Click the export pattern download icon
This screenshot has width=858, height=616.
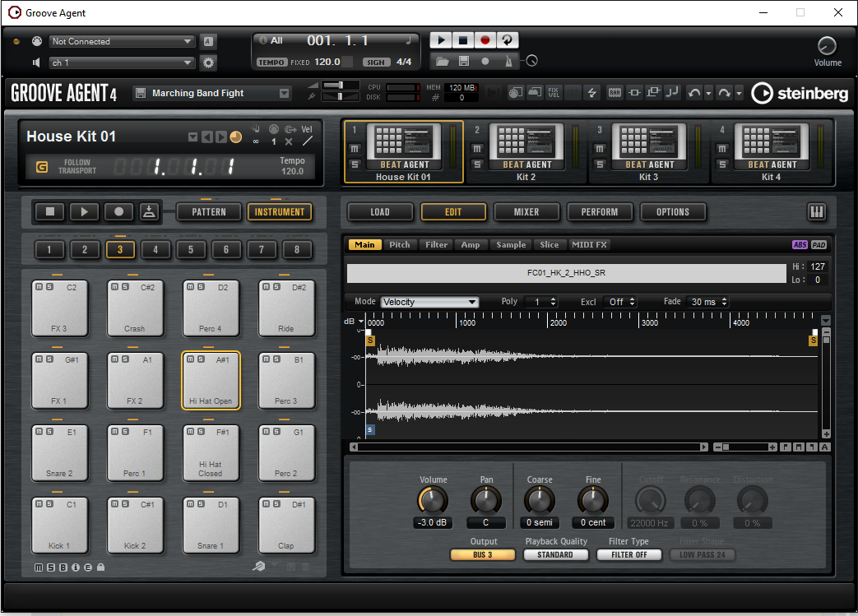click(x=149, y=211)
